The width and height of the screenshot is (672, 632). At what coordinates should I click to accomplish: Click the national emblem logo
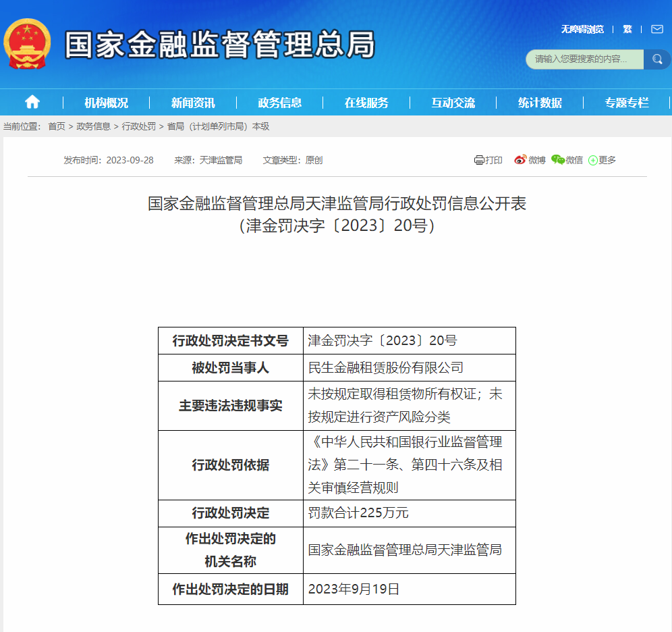pos(28,44)
